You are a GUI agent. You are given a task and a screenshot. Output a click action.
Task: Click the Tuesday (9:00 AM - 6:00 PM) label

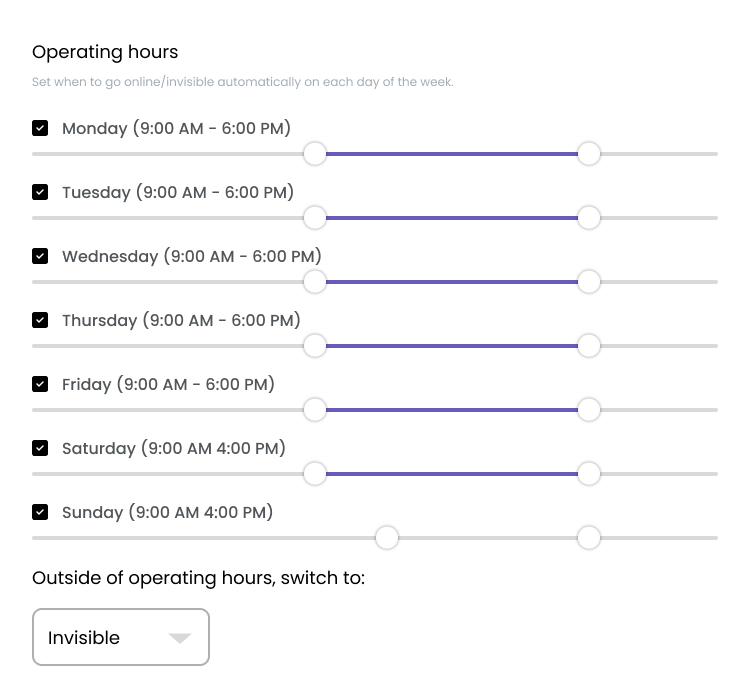pyautogui.click(x=178, y=192)
